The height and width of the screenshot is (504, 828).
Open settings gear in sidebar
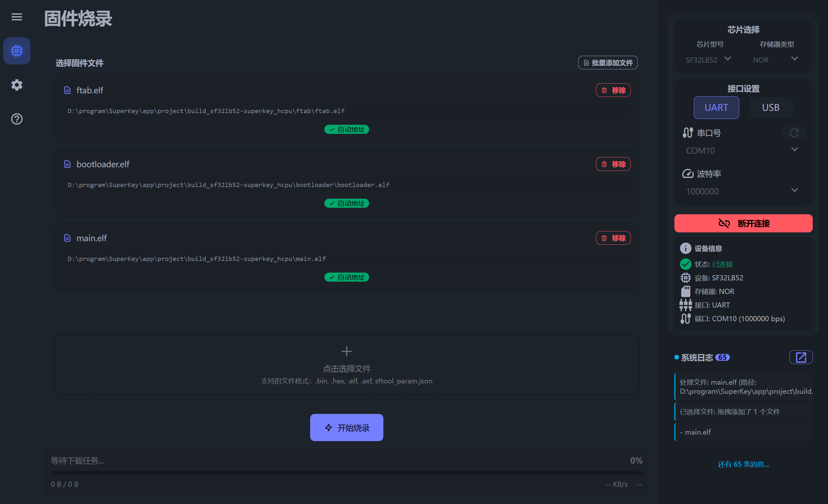[x=17, y=85]
